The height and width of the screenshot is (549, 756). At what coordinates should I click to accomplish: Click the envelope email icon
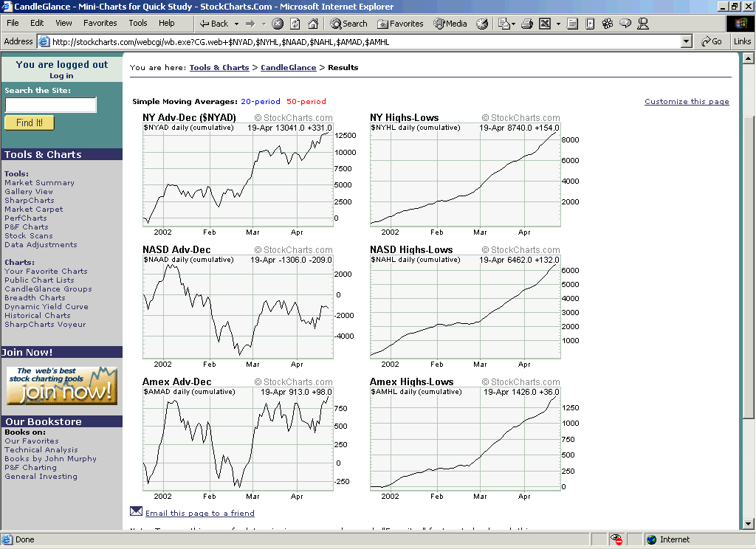click(x=136, y=511)
